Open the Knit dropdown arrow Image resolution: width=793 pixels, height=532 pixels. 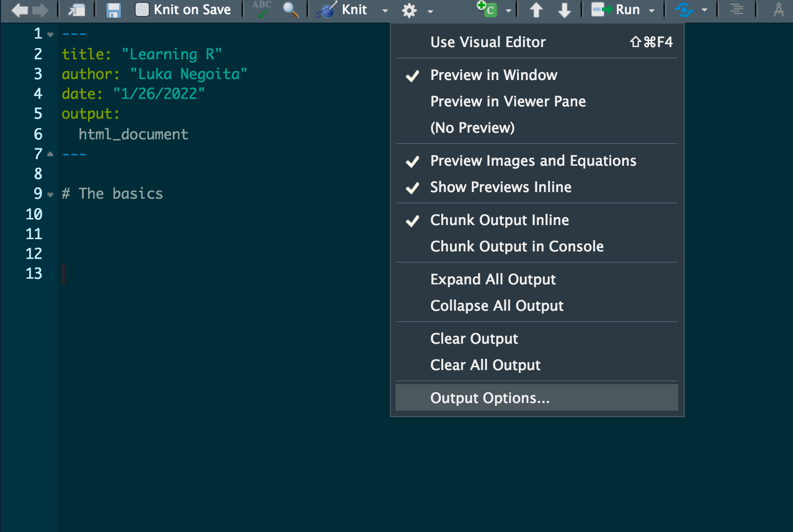[385, 10]
